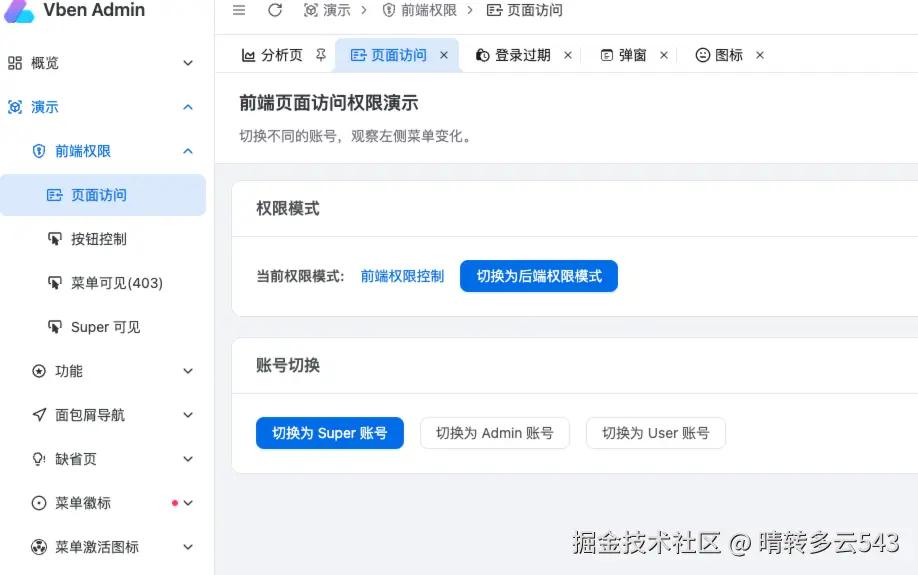918x575 pixels.
Task: Switch to the 弹窗 tab
Action: click(632, 55)
